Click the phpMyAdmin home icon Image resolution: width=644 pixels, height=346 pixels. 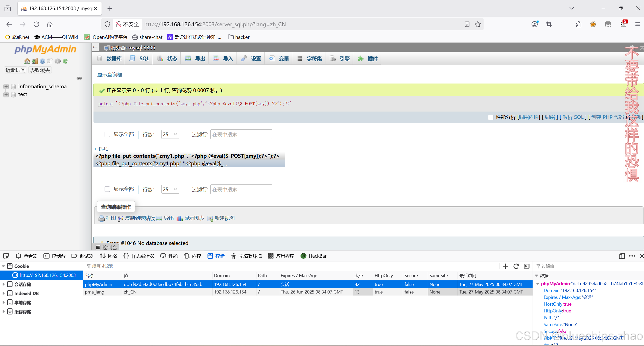point(27,61)
